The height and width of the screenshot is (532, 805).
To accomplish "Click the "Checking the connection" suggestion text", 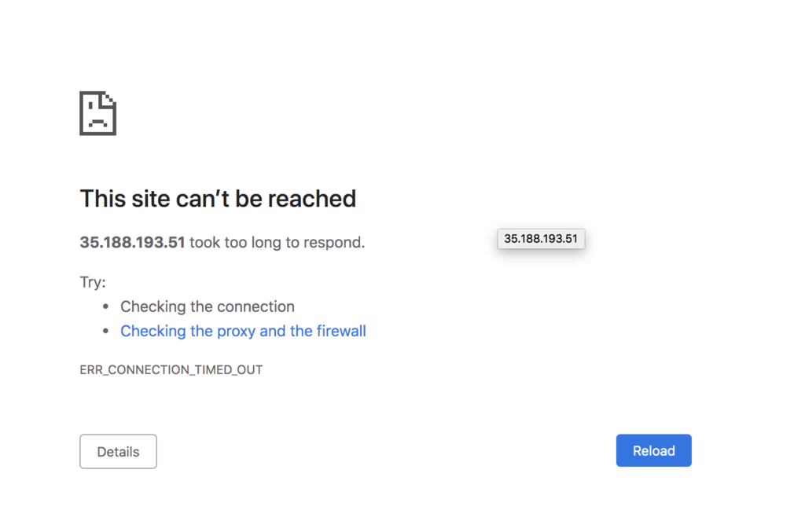I will [x=208, y=306].
